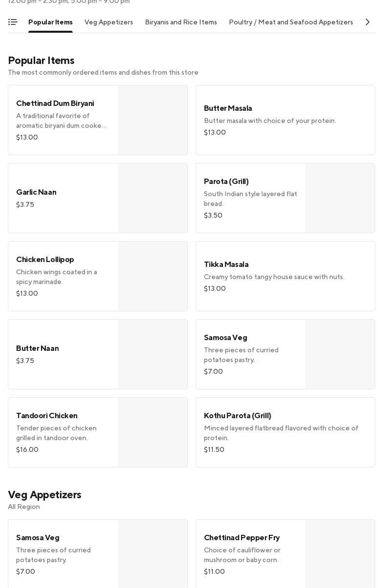Select the Kothu Parota (Grill) item
This screenshot has width=383, height=588.
tap(285, 432)
